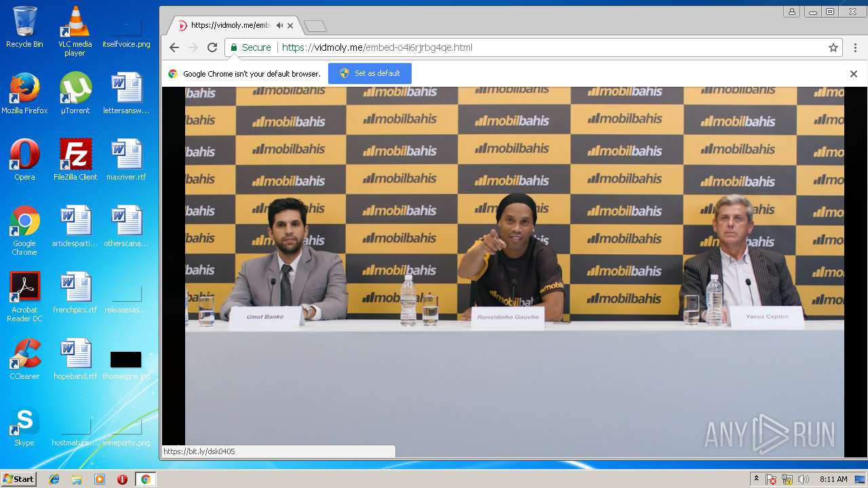The width and height of the screenshot is (868, 488).
Task: Click the embedded video of the press conference
Action: [515, 272]
